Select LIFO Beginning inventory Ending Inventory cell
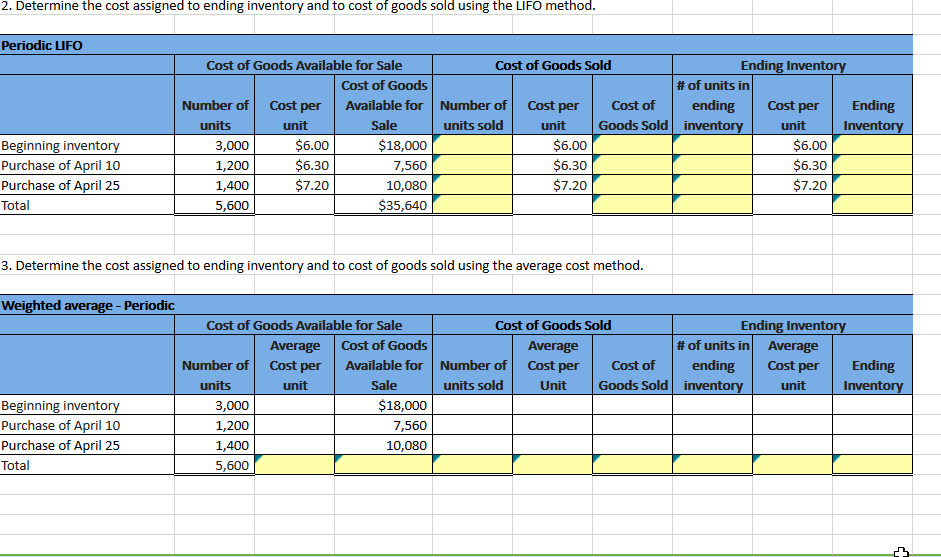The image size is (941, 557). coord(873,145)
